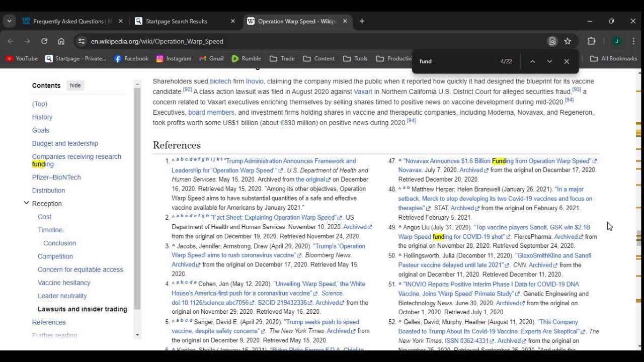Go to References in contents
Viewport: 644px width, 362px height.
49,322
